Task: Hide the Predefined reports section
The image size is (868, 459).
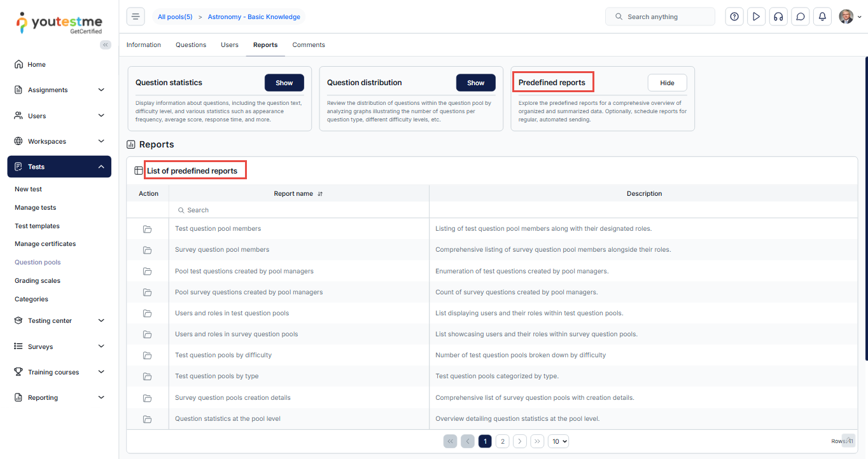Action: coord(667,83)
